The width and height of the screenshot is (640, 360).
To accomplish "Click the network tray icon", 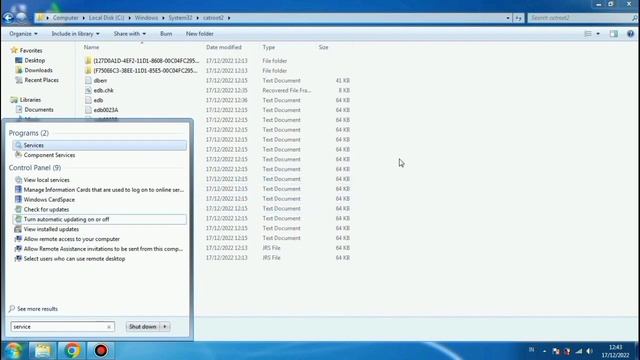I will tap(579, 351).
